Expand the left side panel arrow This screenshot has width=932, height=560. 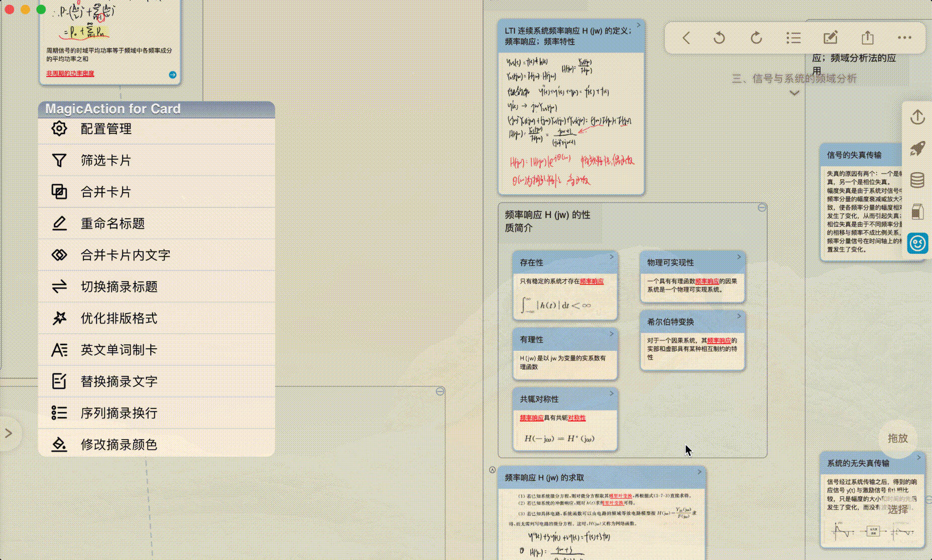(x=9, y=433)
